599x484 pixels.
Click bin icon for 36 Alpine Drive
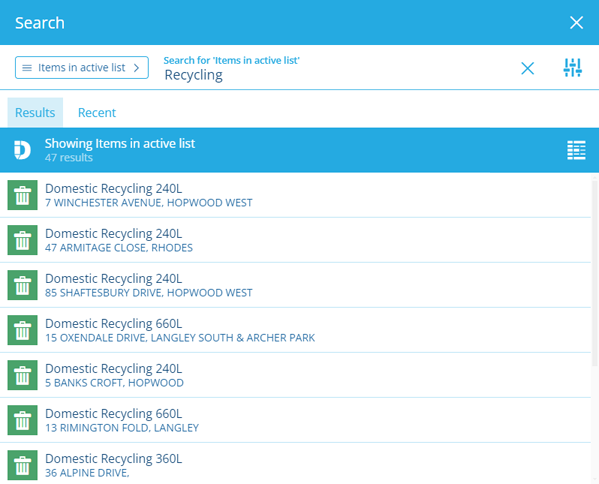23,465
